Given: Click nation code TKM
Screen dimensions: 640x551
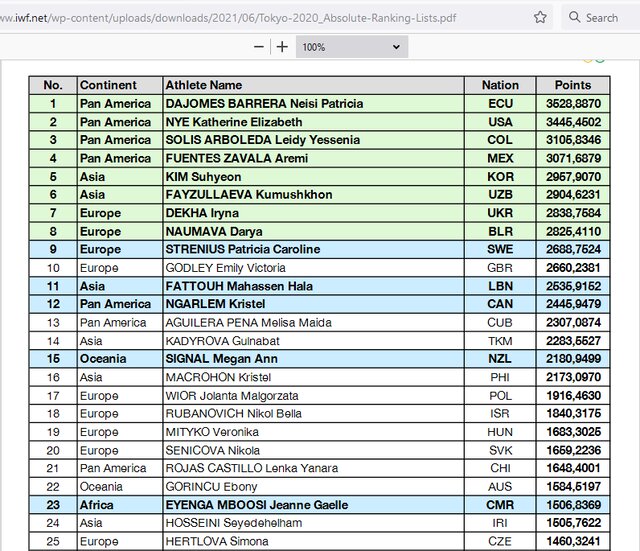Looking at the screenshot, I should click(x=500, y=341).
